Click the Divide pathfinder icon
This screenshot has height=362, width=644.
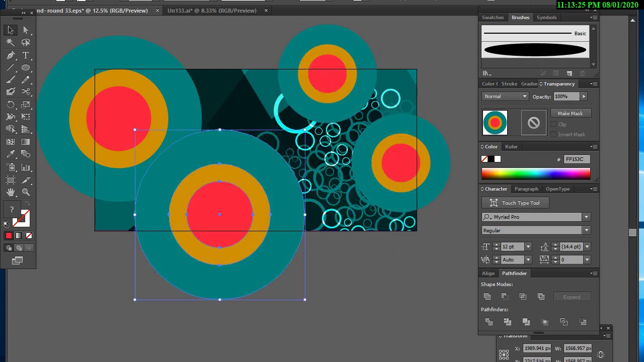pos(489,322)
